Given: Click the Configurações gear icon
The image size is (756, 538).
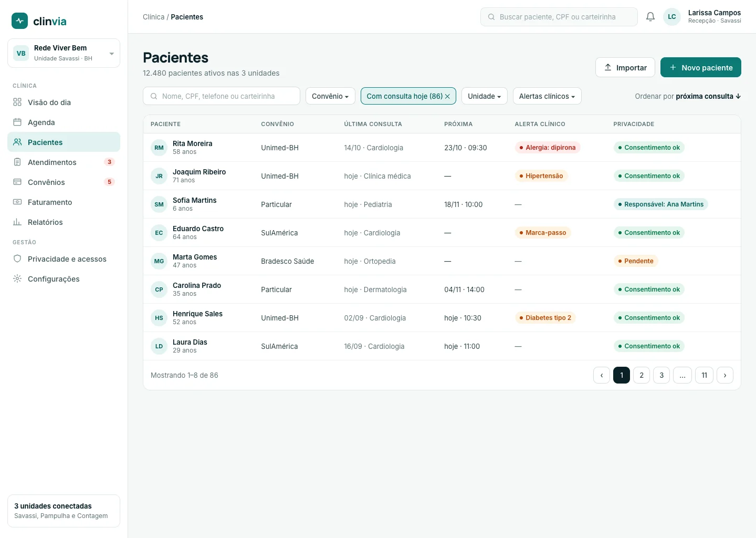Looking at the screenshot, I should [17, 279].
